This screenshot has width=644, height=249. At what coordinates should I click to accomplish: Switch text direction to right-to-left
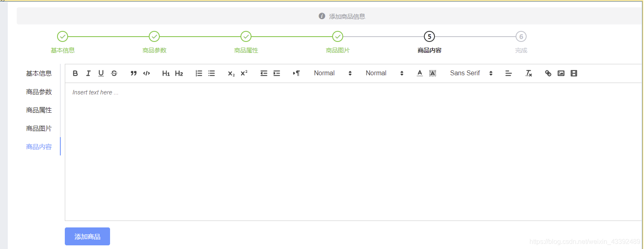[296, 73]
